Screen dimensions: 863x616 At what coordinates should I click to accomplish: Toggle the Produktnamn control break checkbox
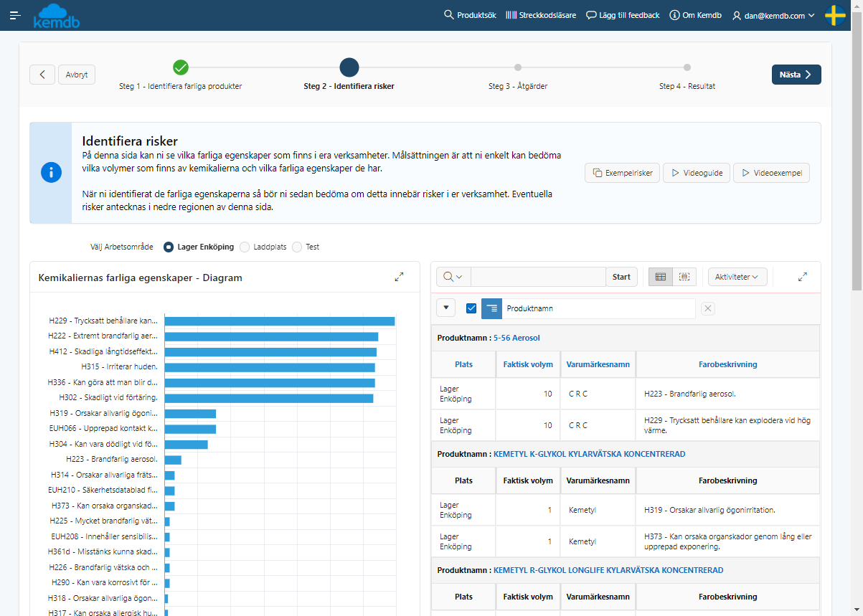coord(471,308)
